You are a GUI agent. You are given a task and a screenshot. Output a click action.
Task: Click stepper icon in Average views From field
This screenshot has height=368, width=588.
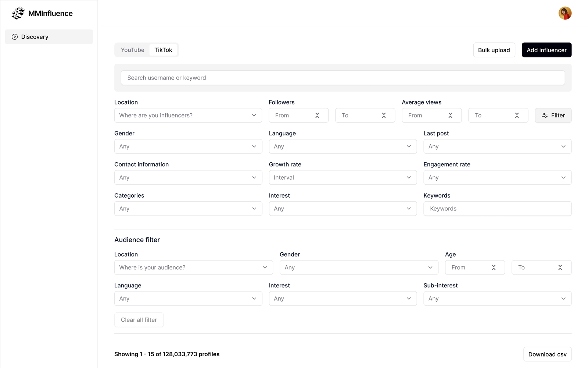pos(450,116)
